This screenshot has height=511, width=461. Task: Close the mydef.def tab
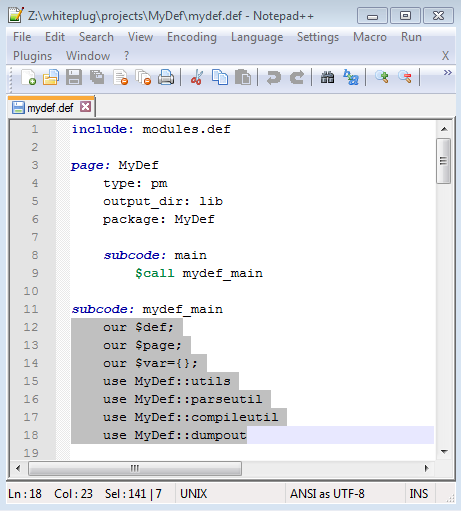click(x=86, y=107)
